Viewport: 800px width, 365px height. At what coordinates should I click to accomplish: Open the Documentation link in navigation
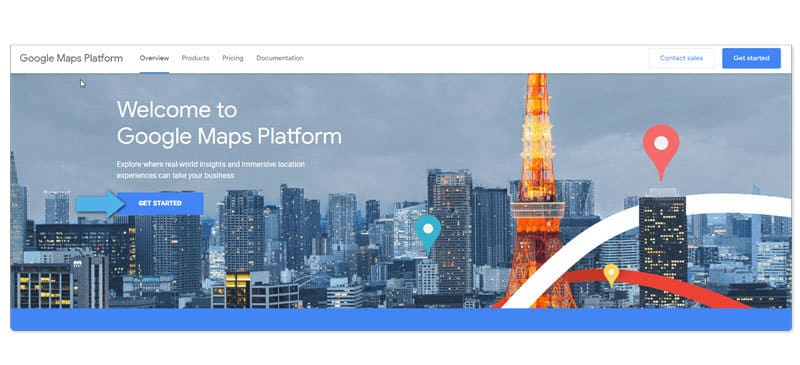(280, 58)
